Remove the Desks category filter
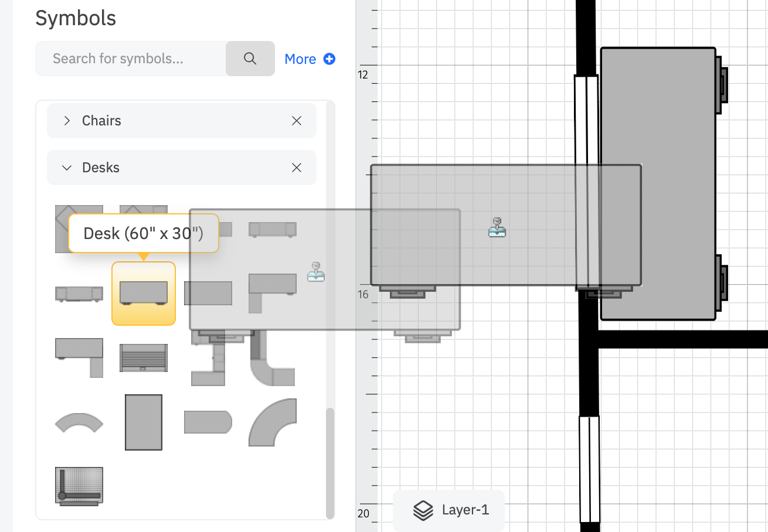Image resolution: width=768 pixels, height=532 pixels. 297,168
